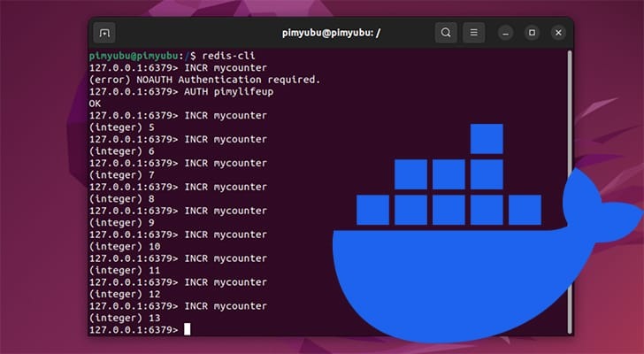Click the terminal cursor at the last prompt
Image resolution: width=644 pixels, height=354 pixels.
pos(188,329)
